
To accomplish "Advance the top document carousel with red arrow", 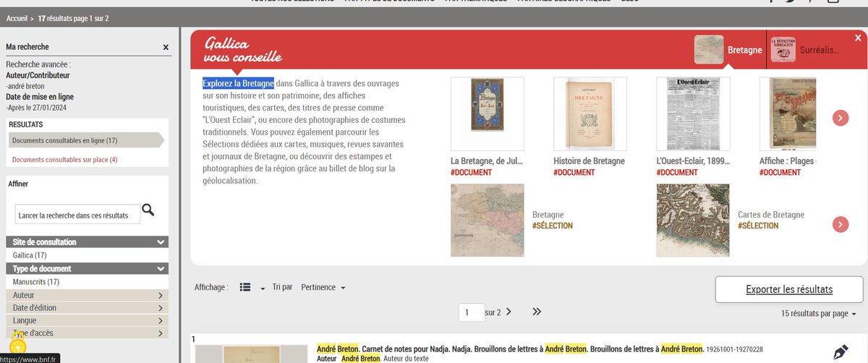I will coord(840,118).
